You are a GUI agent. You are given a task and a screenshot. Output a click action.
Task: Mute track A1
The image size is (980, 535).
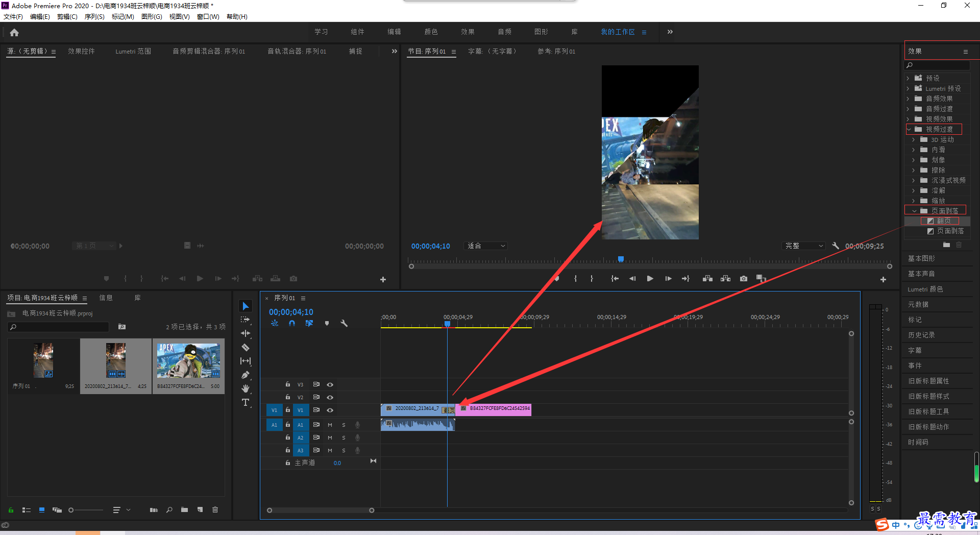[x=330, y=425]
